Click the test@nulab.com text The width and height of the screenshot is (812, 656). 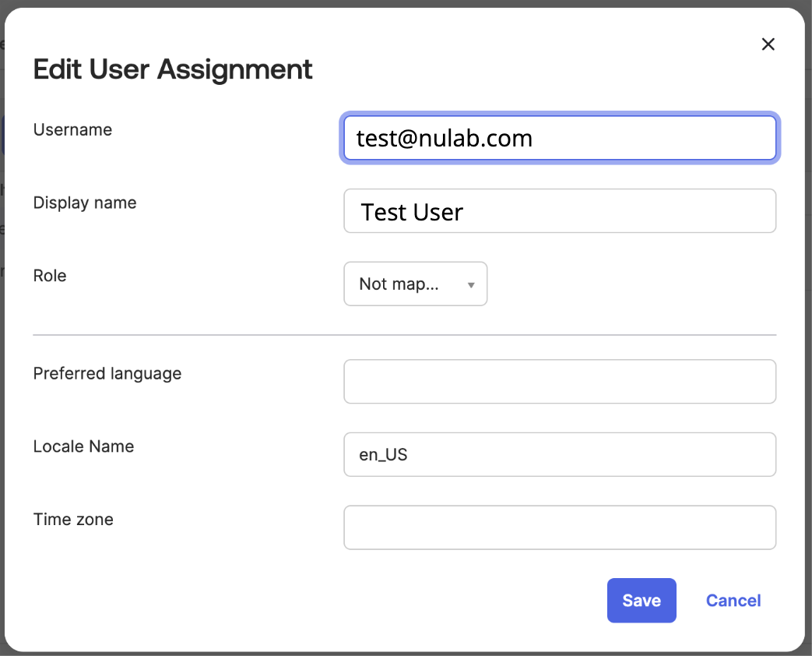[x=445, y=139]
